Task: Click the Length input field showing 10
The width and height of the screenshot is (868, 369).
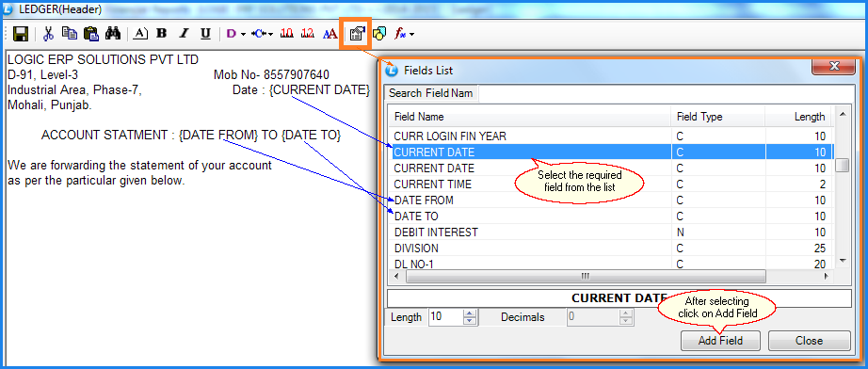Action: click(x=445, y=317)
